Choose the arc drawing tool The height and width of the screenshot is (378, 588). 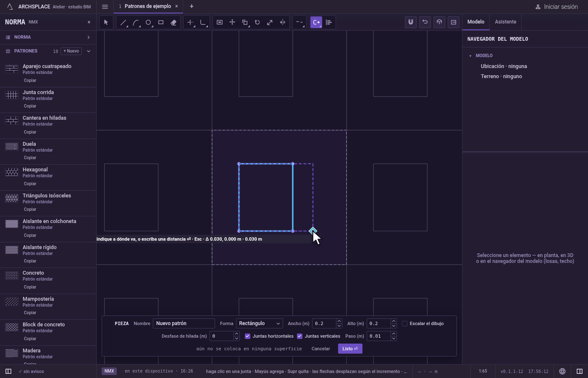tap(136, 22)
